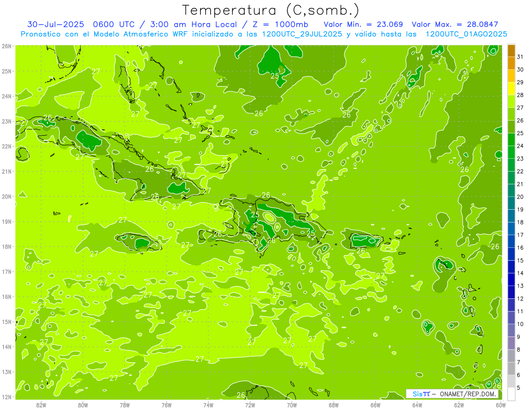Click the '22N' latitude axis label
The width and height of the screenshot is (532, 411).
7,146
